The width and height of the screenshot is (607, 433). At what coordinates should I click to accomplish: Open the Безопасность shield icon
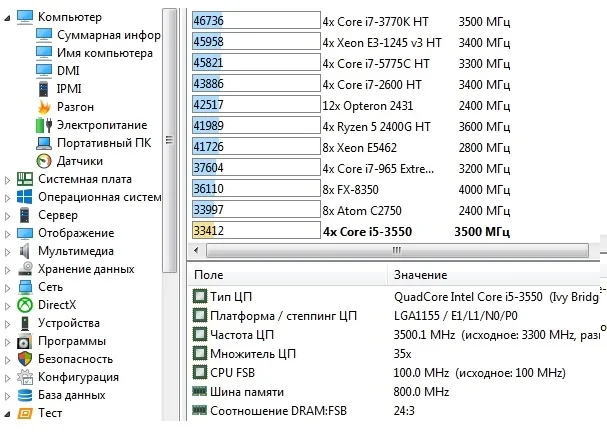(25, 359)
